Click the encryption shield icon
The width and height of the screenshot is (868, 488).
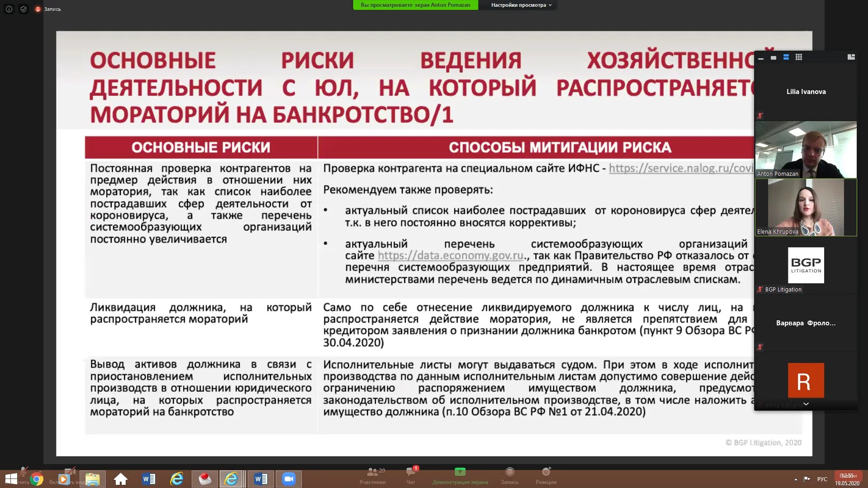(24, 9)
